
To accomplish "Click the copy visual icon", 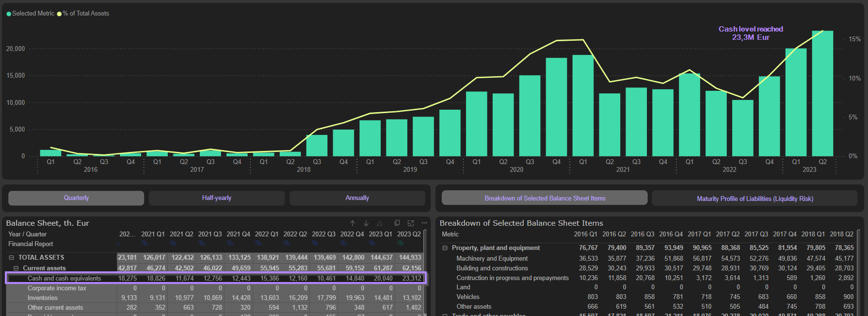I will (397, 223).
